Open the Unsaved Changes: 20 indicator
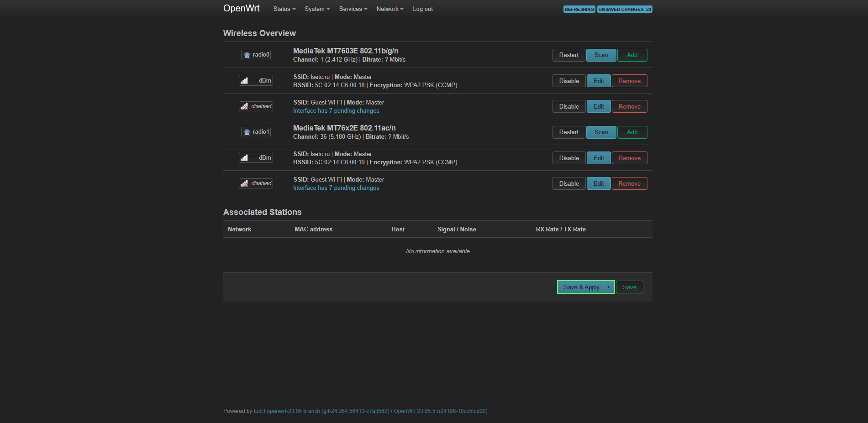Image resolution: width=868 pixels, height=423 pixels. 625,9
